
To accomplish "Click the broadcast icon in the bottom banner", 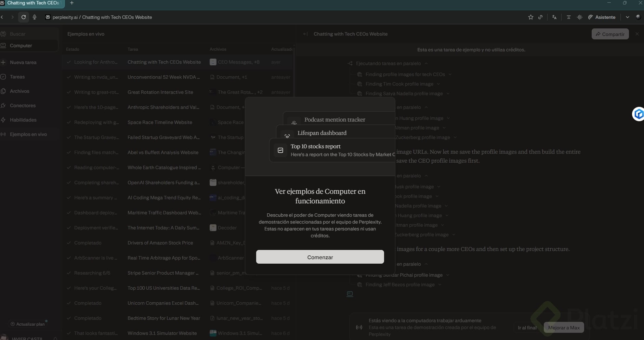I will pyautogui.click(x=359, y=327).
